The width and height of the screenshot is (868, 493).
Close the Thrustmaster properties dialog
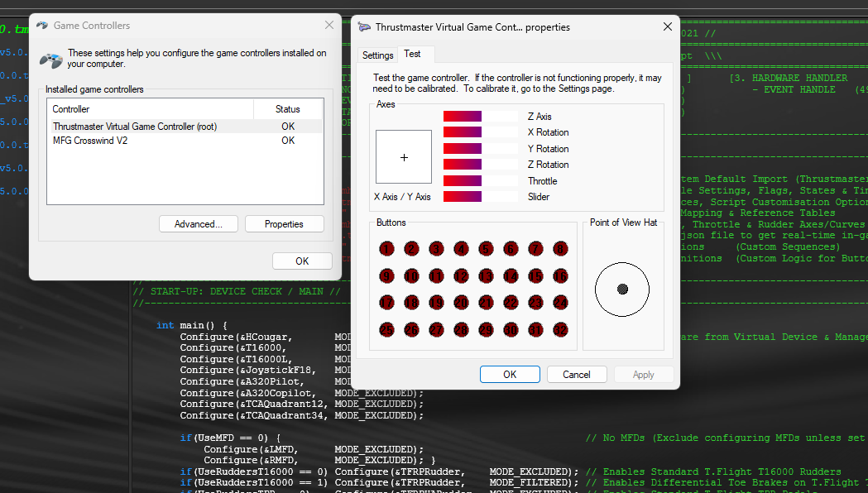coord(668,26)
